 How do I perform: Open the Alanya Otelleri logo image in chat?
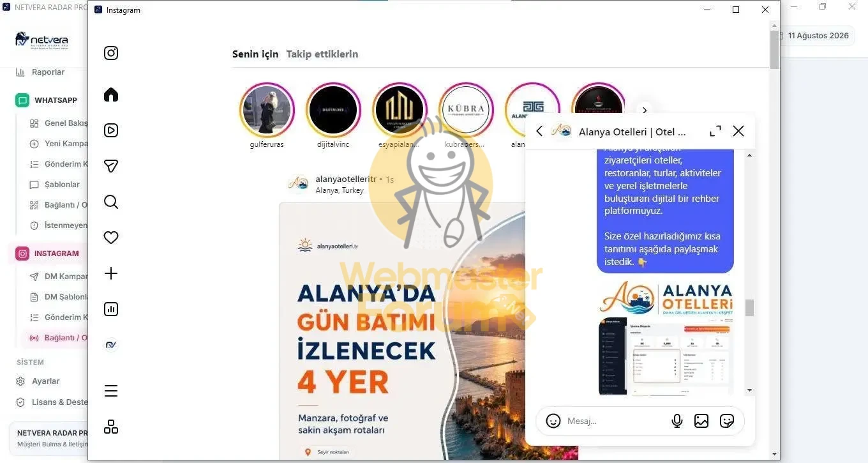tap(666, 298)
